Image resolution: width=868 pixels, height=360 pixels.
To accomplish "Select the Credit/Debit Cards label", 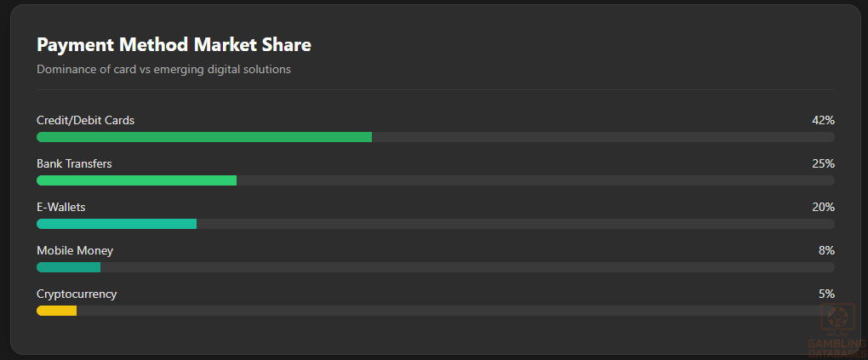I will click(85, 121).
